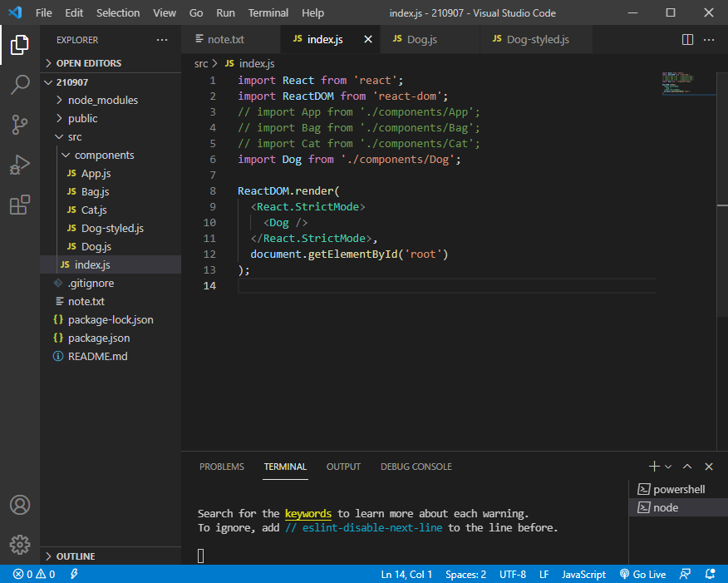Image resolution: width=728 pixels, height=583 pixels.
Task: Click the lightning bolt status bar icon
Action: tap(74, 574)
